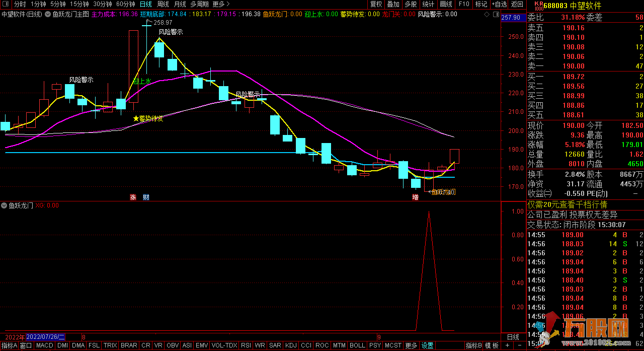Switch to the 60分钟 chart period
The image size is (644, 351).
pyautogui.click(x=125, y=4)
